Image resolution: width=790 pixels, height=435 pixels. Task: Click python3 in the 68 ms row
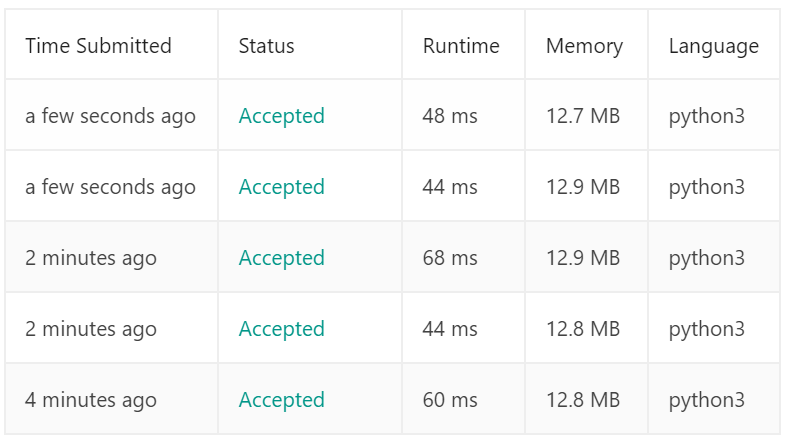pos(706,259)
